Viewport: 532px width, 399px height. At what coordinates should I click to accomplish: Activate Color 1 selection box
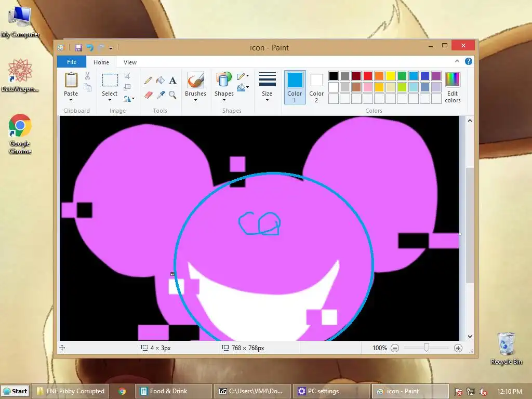pos(295,87)
